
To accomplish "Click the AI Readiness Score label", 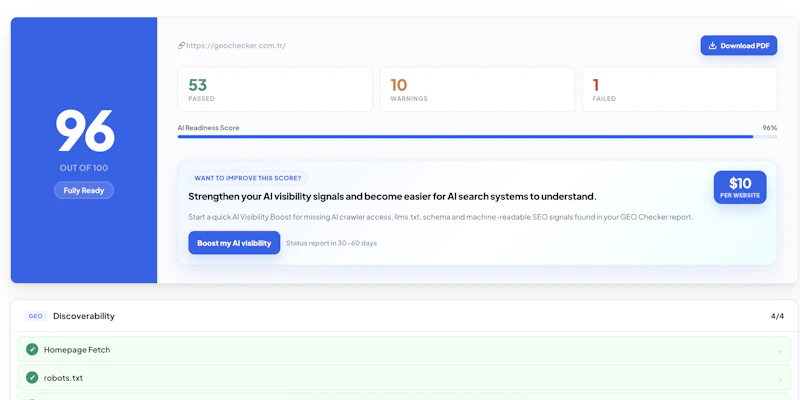I will pos(208,128).
